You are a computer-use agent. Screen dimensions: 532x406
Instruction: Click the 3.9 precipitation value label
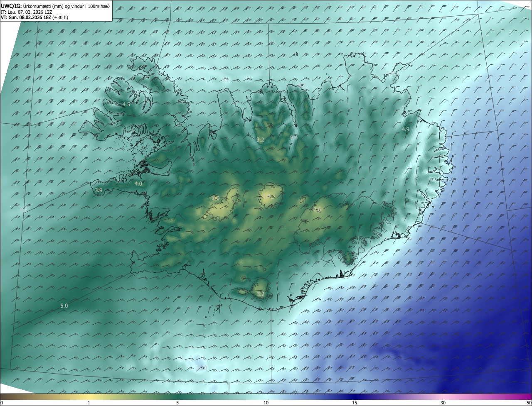99,190
